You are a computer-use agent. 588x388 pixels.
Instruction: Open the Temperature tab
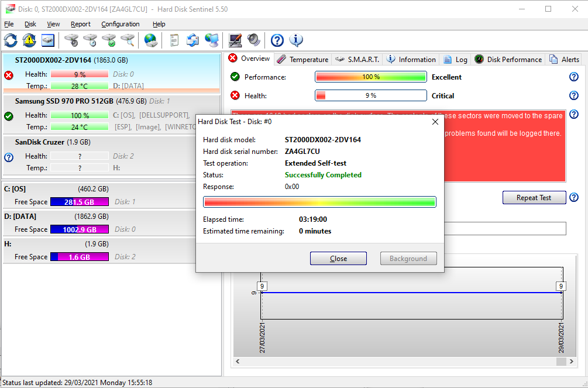tap(303, 59)
